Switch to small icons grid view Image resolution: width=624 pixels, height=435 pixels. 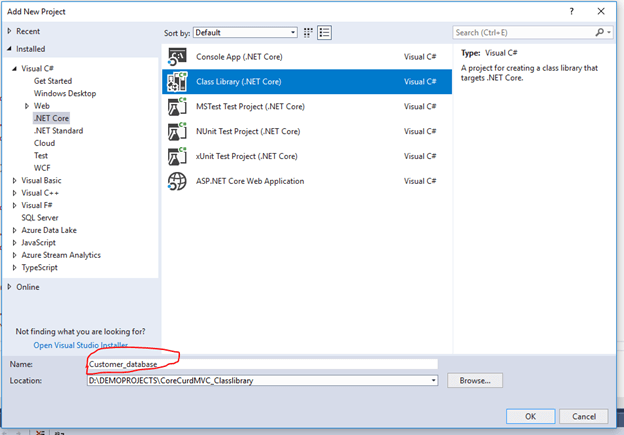click(308, 33)
